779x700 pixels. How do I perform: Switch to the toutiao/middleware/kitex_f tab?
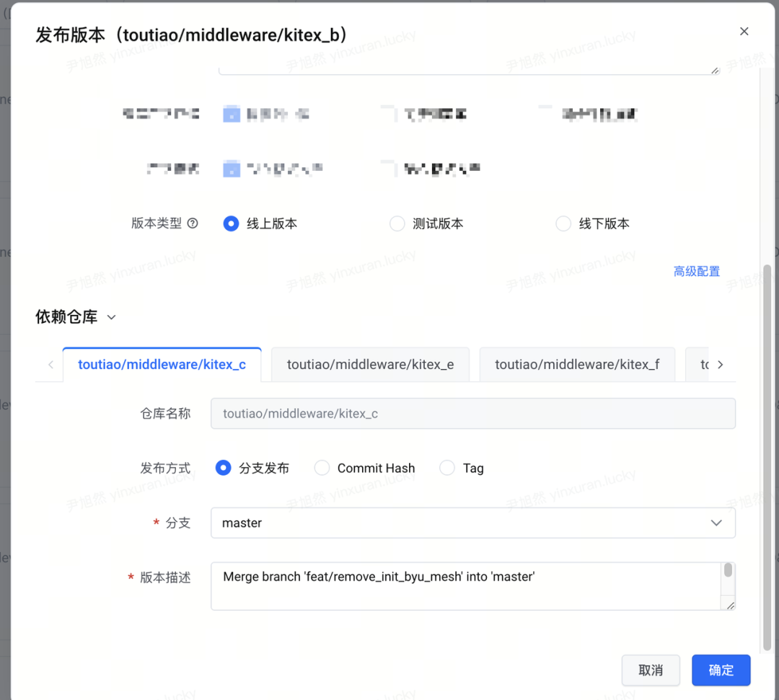tap(577, 365)
